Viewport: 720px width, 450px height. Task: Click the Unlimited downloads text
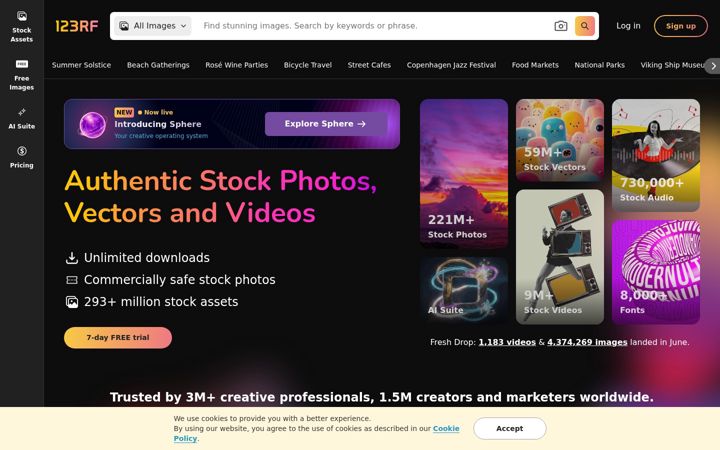(x=147, y=258)
